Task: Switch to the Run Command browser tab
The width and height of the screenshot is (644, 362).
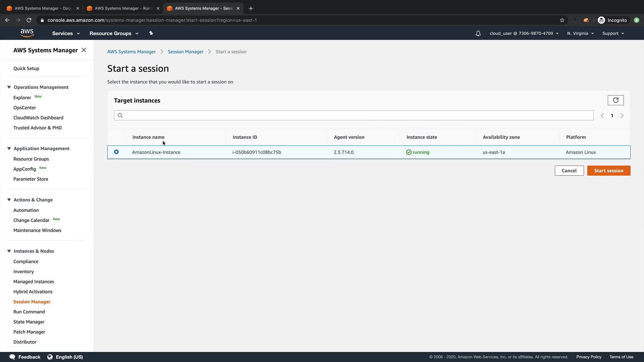Action: coord(122,8)
